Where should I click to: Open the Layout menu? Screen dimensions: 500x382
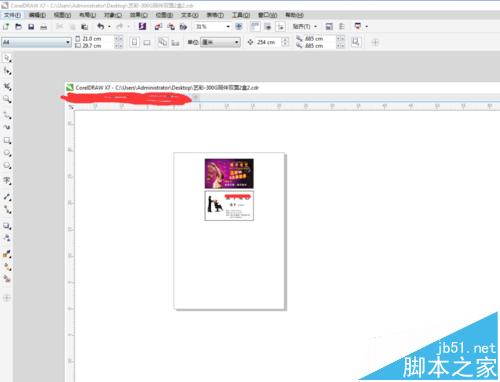[87, 15]
